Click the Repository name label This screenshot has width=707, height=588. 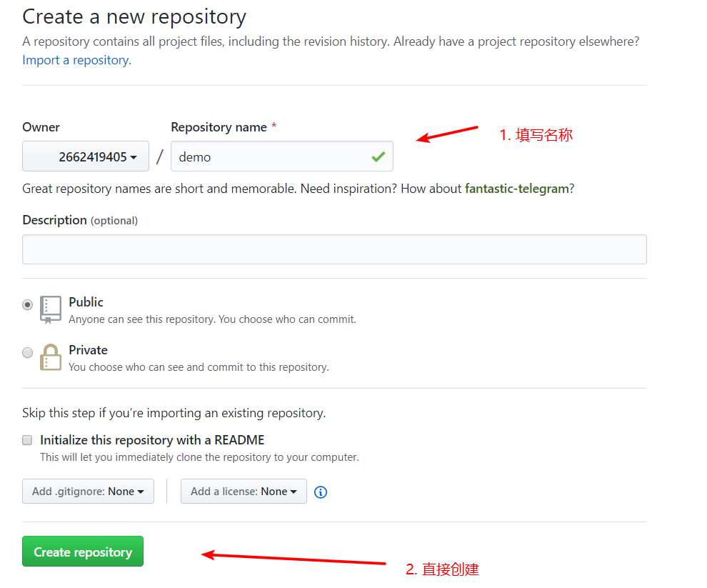point(219,127)
